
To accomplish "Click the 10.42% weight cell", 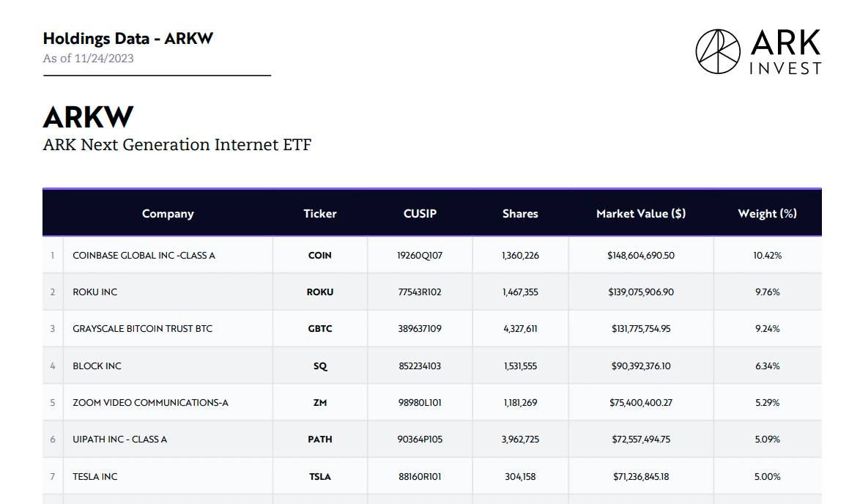I will coord(767,256).
